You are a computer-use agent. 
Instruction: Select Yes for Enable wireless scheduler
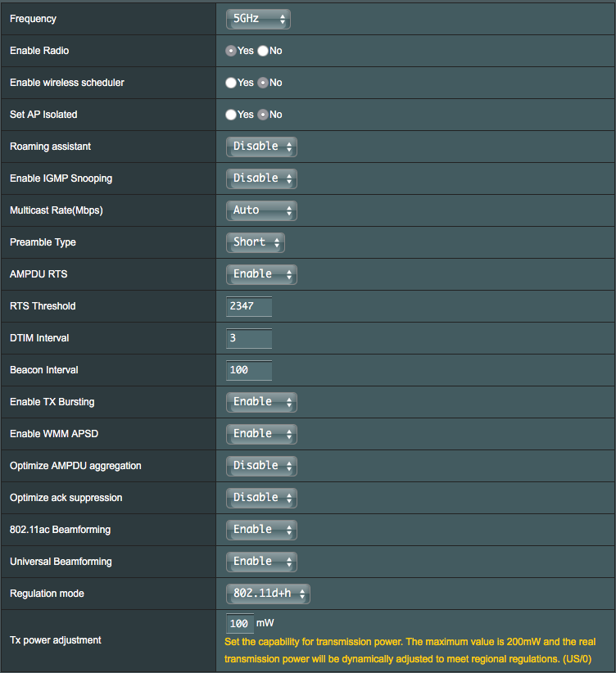231,83
